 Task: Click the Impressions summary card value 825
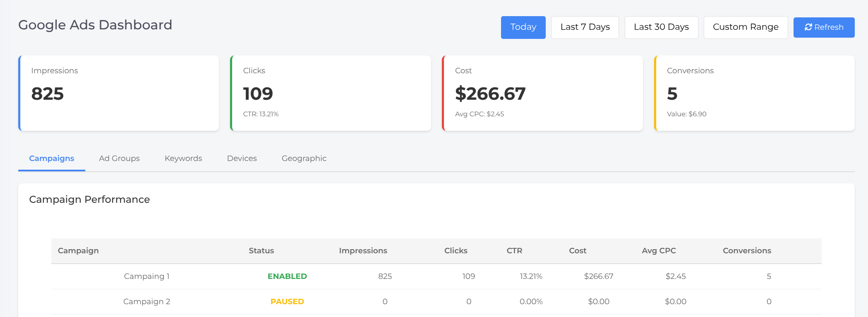(x=48, y=94)
